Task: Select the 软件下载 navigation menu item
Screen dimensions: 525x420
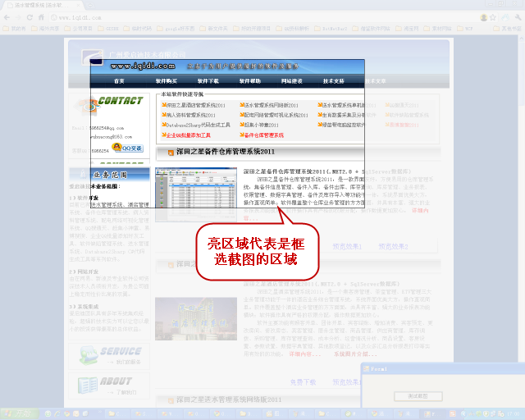Action: 208,81
